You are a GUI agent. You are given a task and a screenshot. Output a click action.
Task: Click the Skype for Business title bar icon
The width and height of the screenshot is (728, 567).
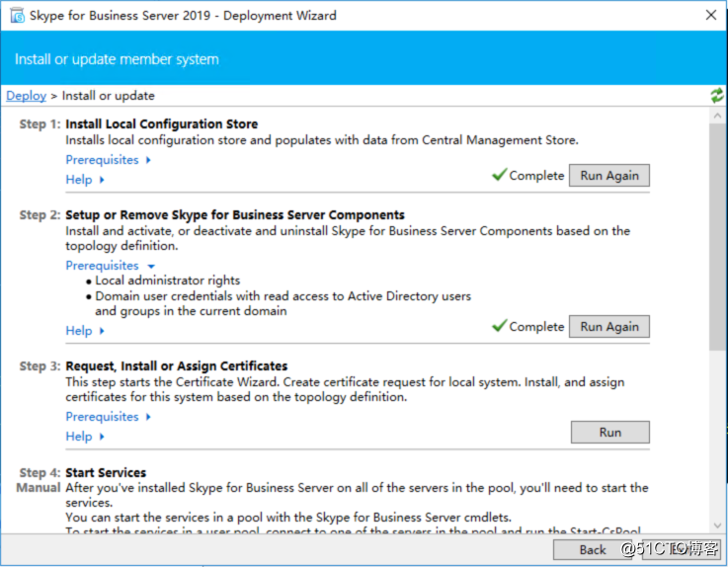click(x=18, y=16)
